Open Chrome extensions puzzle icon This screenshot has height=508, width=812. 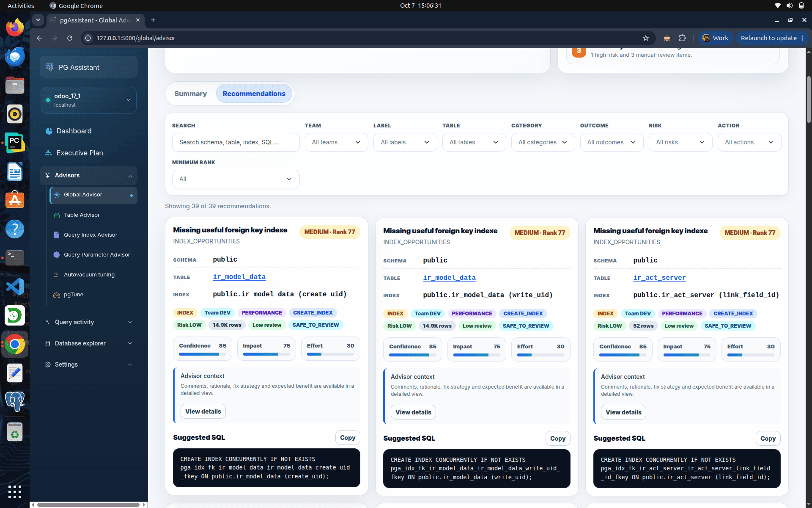click(682, 38)
